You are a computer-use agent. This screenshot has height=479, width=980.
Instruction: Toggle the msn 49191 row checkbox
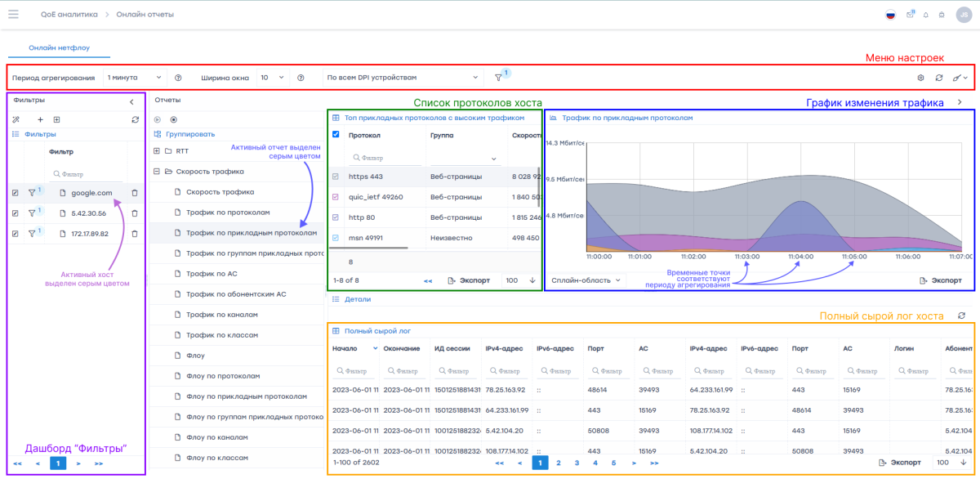click(336, 238)
